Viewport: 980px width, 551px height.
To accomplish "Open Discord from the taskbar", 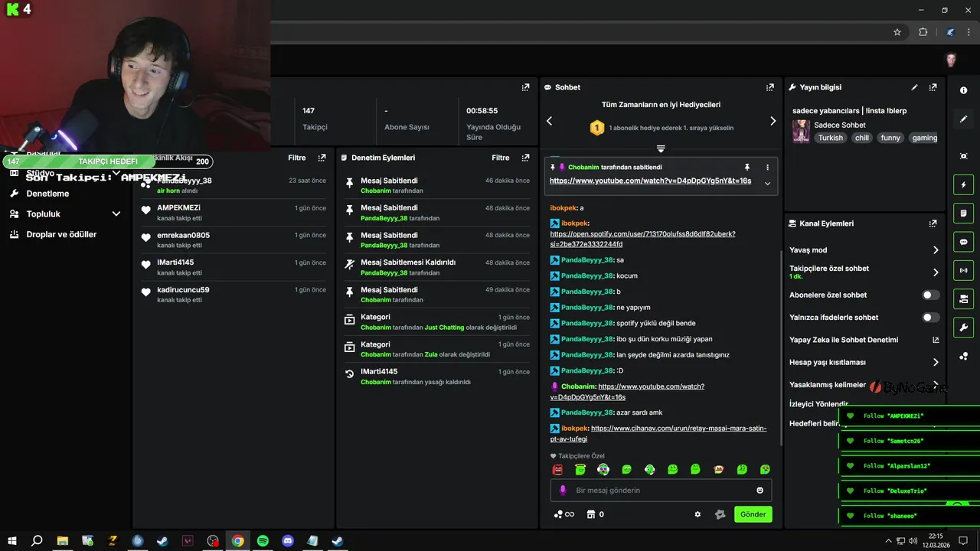I will tap(288, 541).
